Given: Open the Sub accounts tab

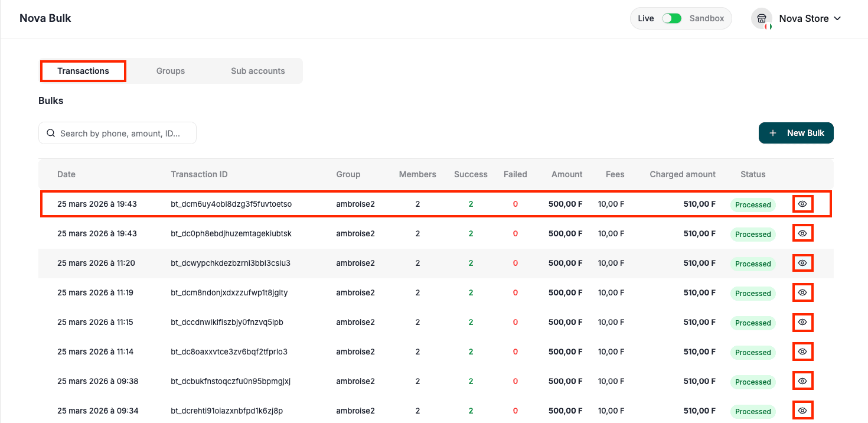Looking at the screenshot, I should 257,70.
